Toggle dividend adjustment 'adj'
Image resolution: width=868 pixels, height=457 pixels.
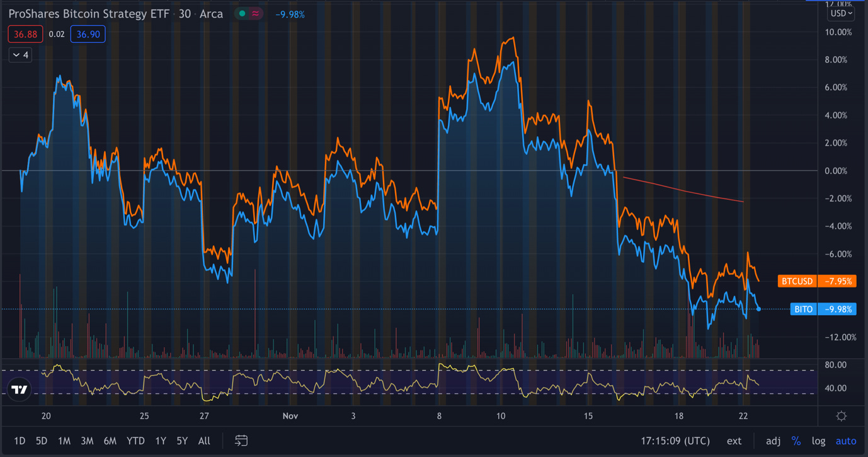[x=773, y=441]
